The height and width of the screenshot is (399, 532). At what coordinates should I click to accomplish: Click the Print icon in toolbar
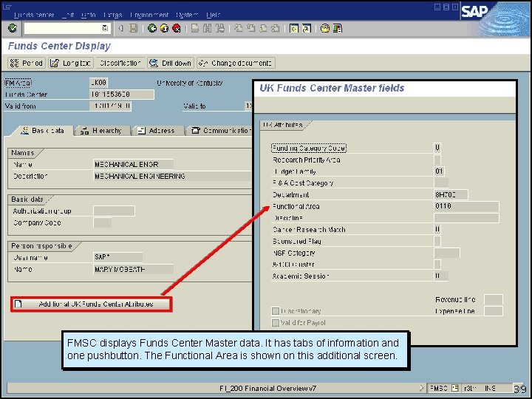195,28
